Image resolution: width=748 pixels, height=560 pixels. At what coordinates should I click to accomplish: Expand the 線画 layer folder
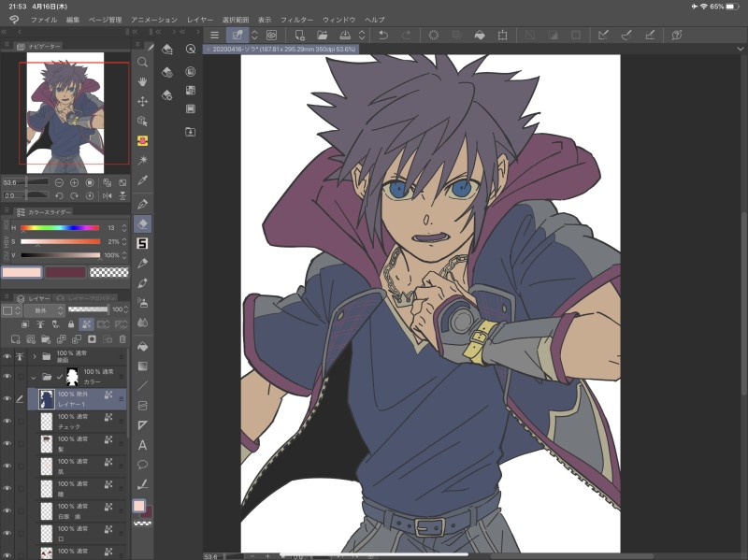(35, 356)
